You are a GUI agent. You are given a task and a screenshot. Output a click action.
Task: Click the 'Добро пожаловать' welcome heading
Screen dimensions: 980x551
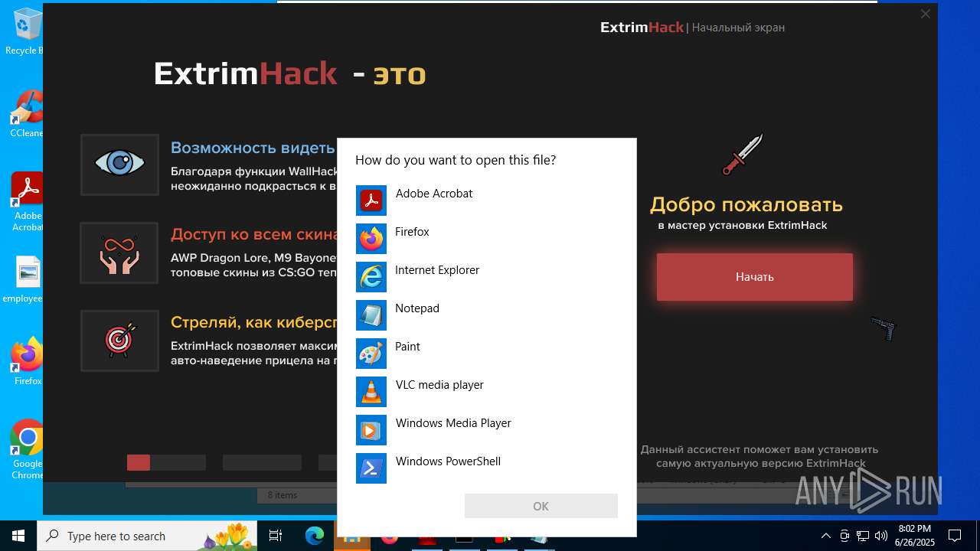point(746,204)
